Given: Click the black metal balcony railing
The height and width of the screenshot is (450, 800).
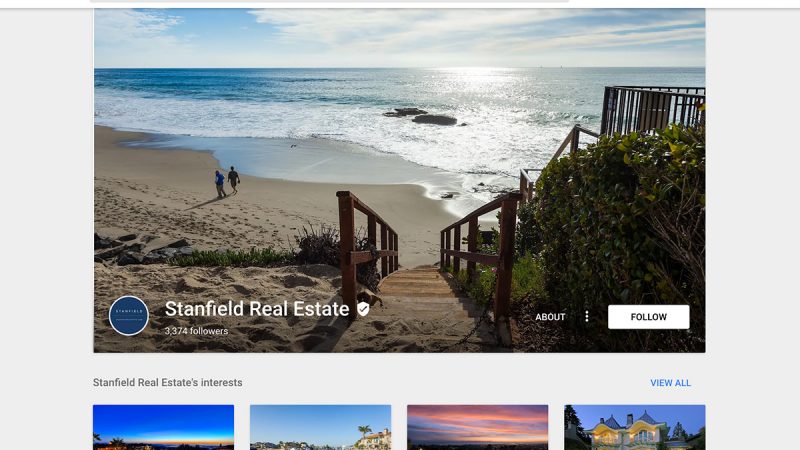Looking at the screenshot, I should coord(653,109).
